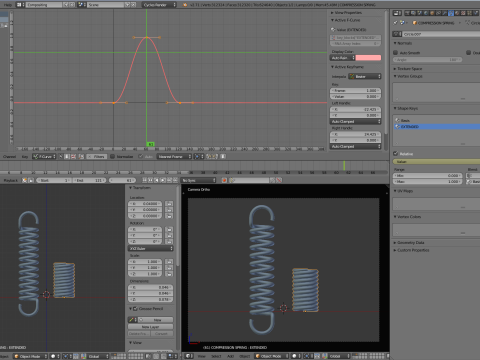480x360 pixels.
Task: Toggle the Normalize checkbox in graph header
Action: 112,156
